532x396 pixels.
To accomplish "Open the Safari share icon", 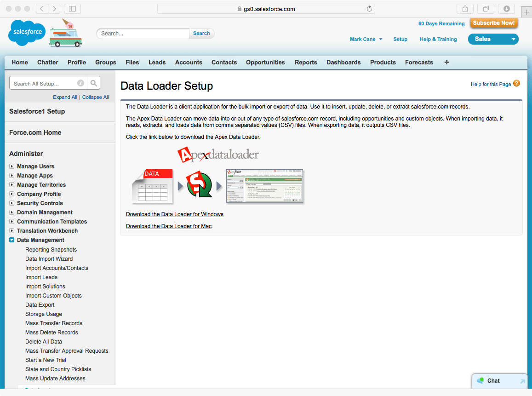I will [x=465, y=9].
